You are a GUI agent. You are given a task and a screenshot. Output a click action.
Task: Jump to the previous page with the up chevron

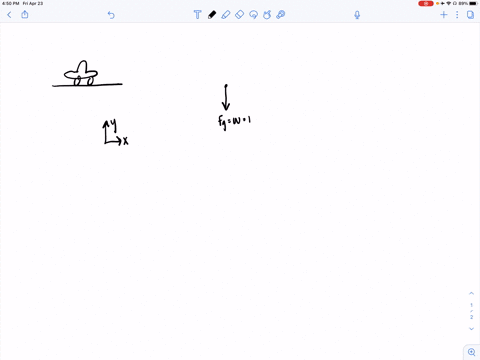click(x=471, y=293)
